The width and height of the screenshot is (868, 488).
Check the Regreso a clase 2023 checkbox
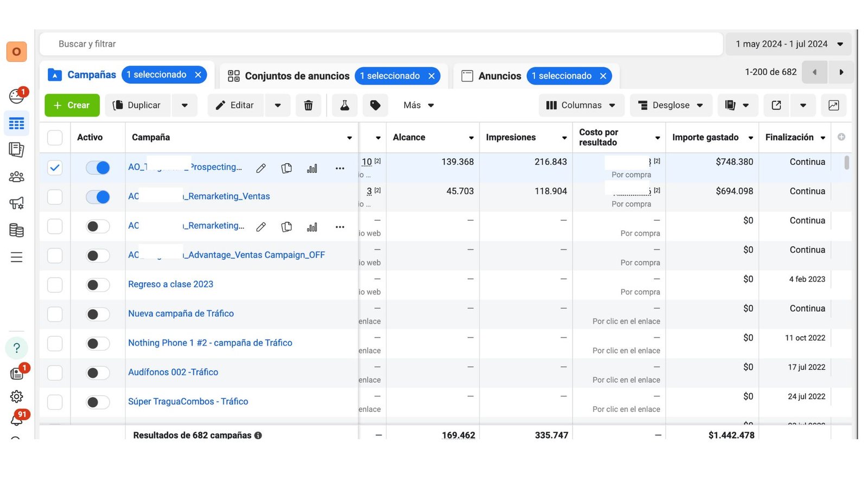pyautogui.click(x=55, y=285)
